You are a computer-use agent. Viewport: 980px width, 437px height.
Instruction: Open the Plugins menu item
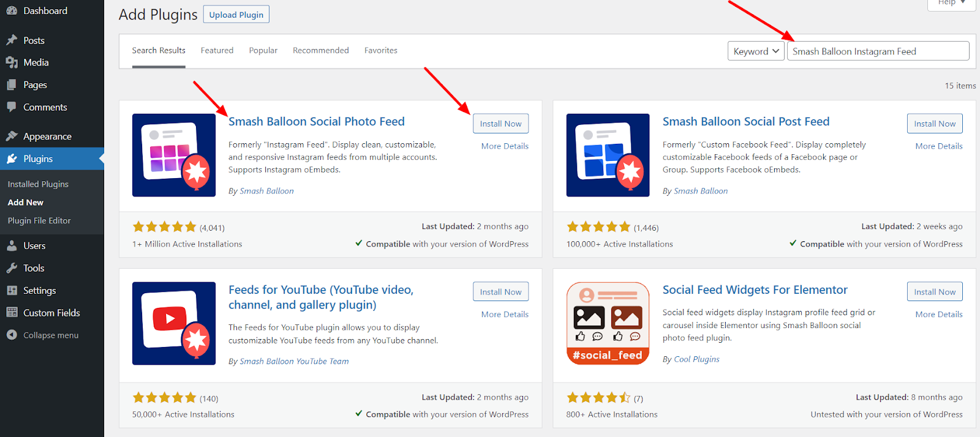pos(52,159)
